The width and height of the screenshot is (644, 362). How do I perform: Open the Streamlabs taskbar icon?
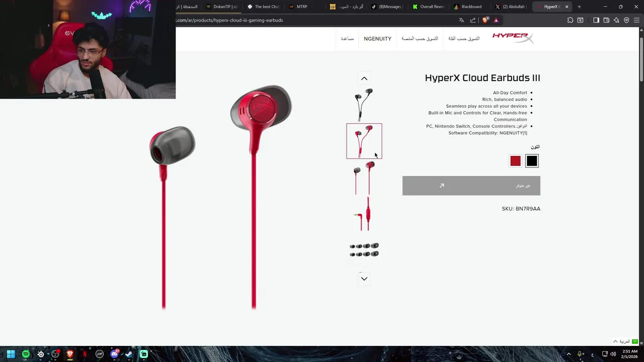pos(144,354)
